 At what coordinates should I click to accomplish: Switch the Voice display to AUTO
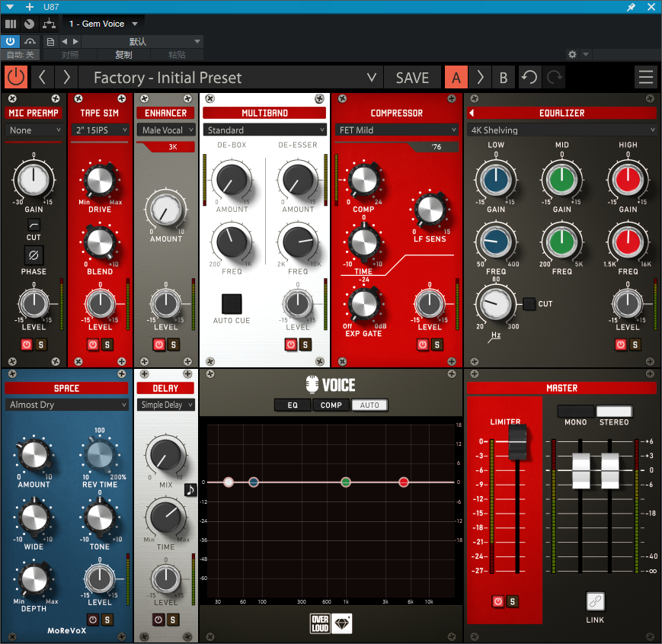(369, 405)
